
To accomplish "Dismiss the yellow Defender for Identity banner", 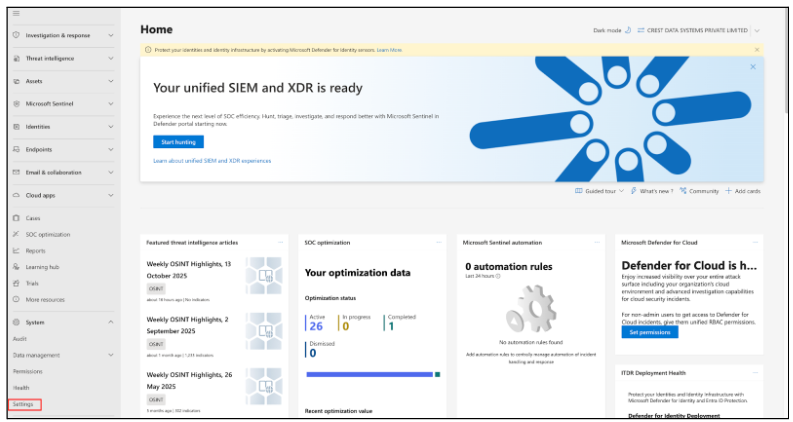I will (756, 49).
